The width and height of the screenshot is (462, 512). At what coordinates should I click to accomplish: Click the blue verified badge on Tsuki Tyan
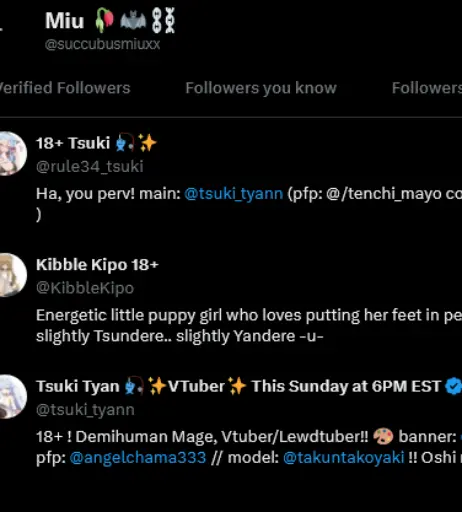coord(453,386)
